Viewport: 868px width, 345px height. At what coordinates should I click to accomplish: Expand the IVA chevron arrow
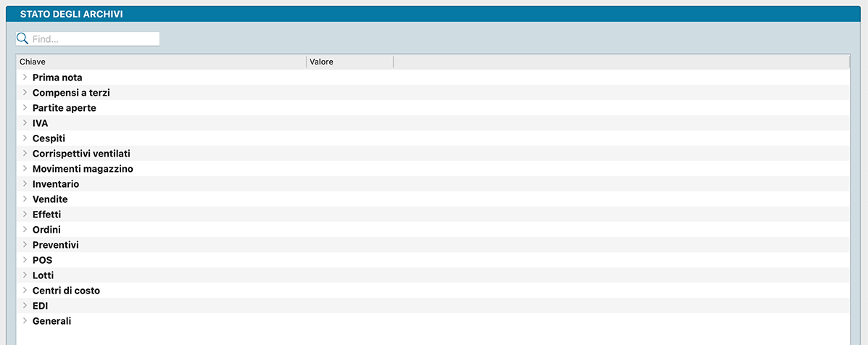coord(25,123)
